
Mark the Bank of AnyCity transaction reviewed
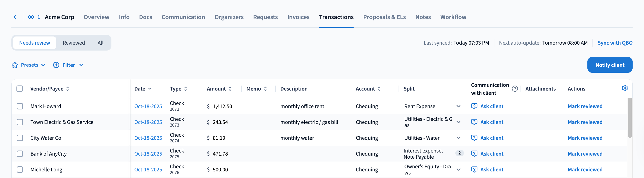pos(585,153)
